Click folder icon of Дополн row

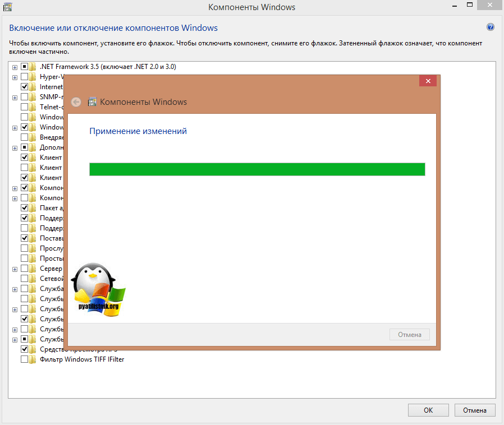click(32, 147)
